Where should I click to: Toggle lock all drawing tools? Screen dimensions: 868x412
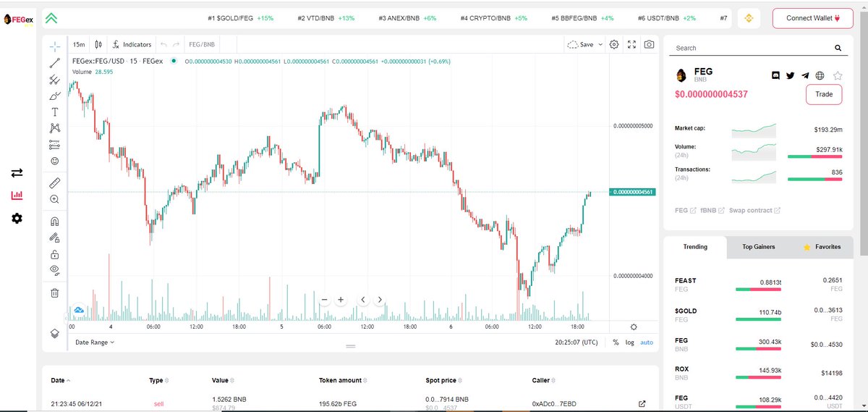pos(54,254)
